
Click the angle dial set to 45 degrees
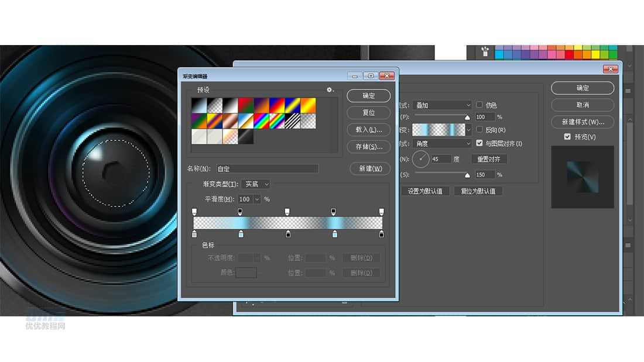(x=420, y=159)
